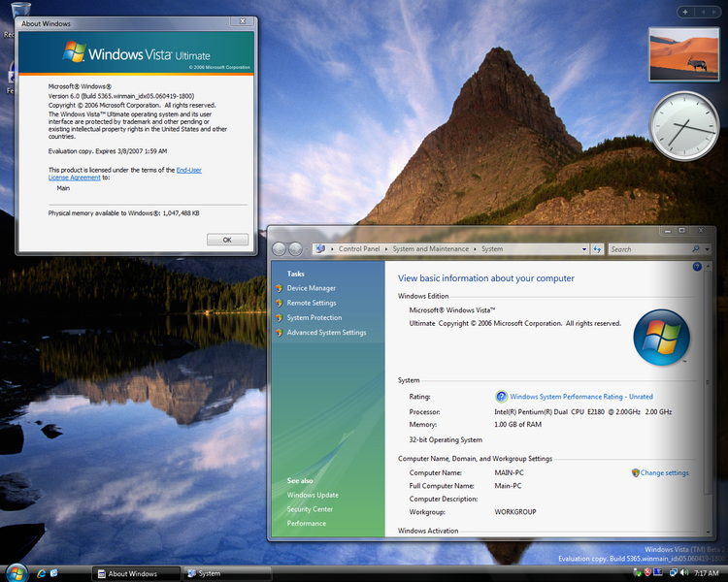Select the System and Maintenance breadcrumb
This screenshot has width=728, height=582.
click(430, 248)
